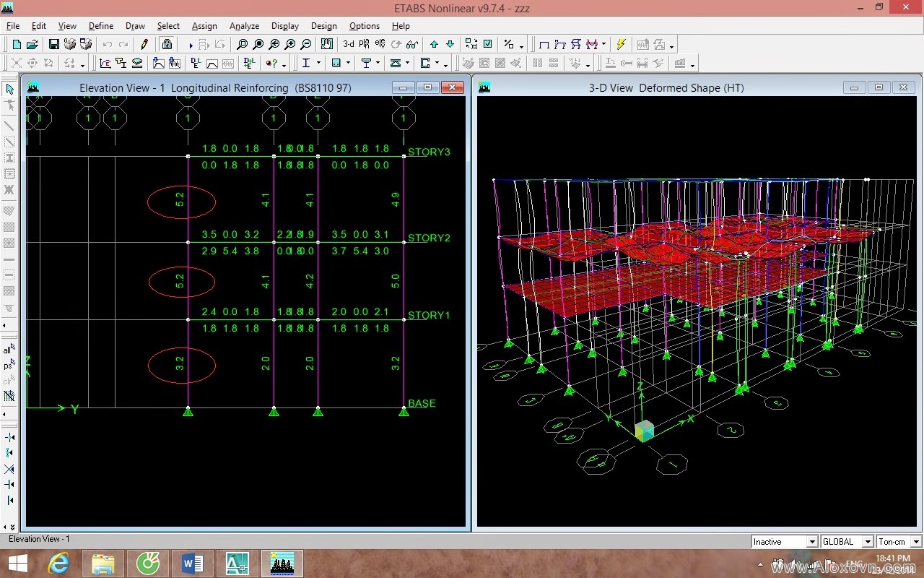Click the Plan view 'pln' button
This screenshot has height=578, width=924.
[364, 45]
